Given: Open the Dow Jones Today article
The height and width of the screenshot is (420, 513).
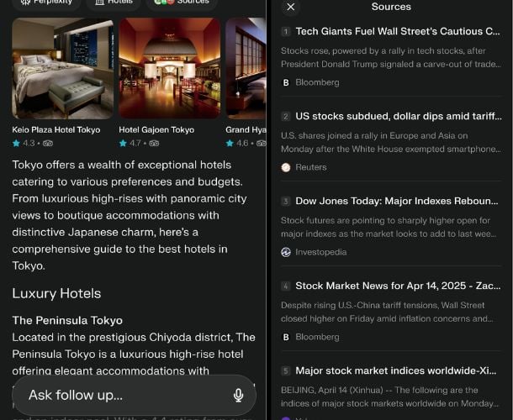Looking at the screenshot, I should pyautogui.click(x=398, y=201).
